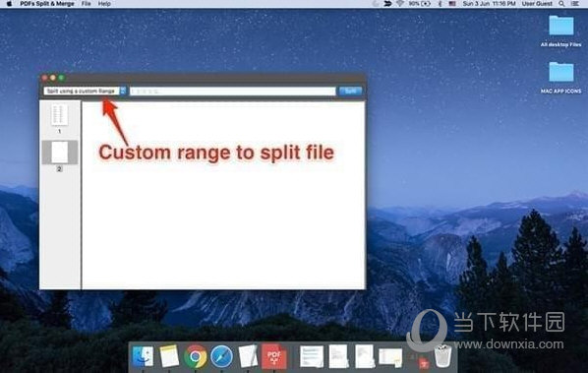Open Notification Center icon in menu bar
Viewport: 588px width, 373px height.
pos(575,4)
